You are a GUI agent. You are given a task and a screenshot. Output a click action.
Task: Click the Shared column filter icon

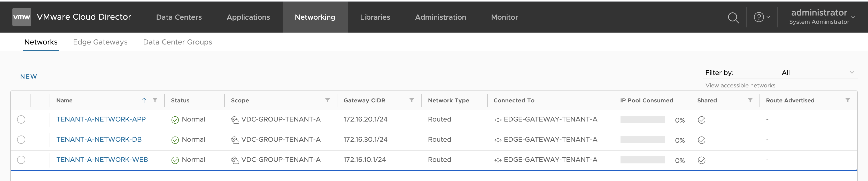750,100
